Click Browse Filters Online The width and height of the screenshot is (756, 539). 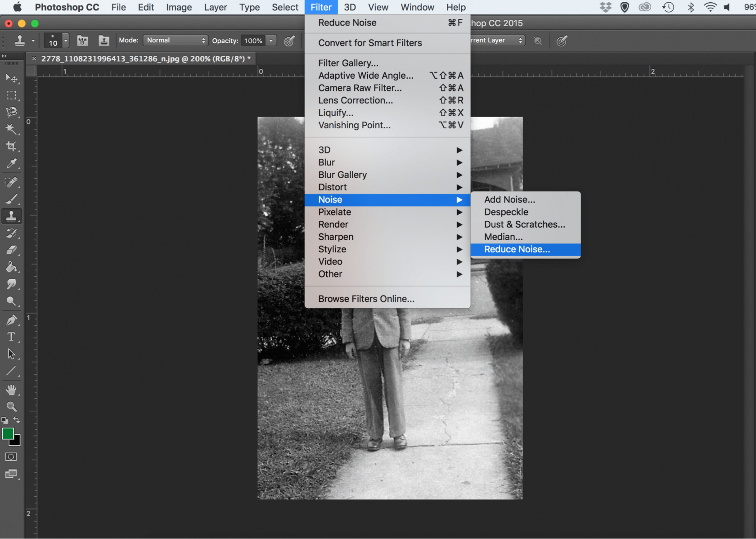[366, 298]
